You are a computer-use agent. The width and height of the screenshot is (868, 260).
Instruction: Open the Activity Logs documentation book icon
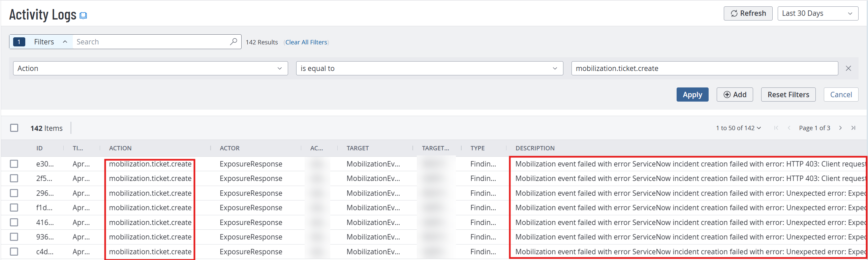click(83, 15)
